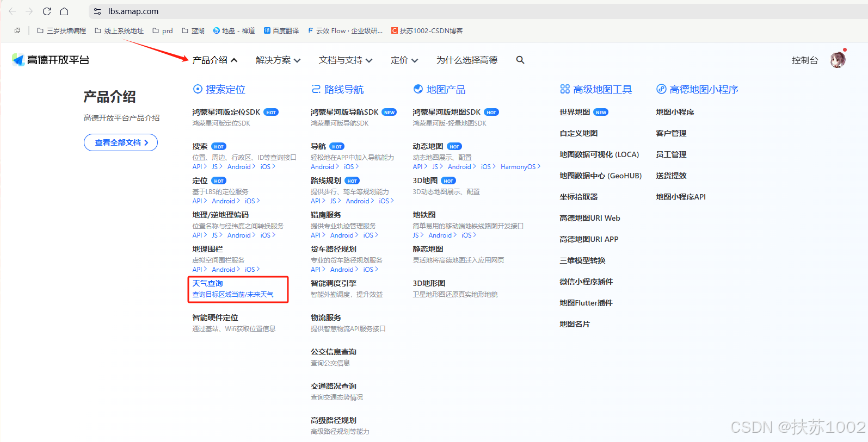Open the 线上系统地址 bookmark folder
The height and width of the screenshot is (442, 868).
point(119,31)
